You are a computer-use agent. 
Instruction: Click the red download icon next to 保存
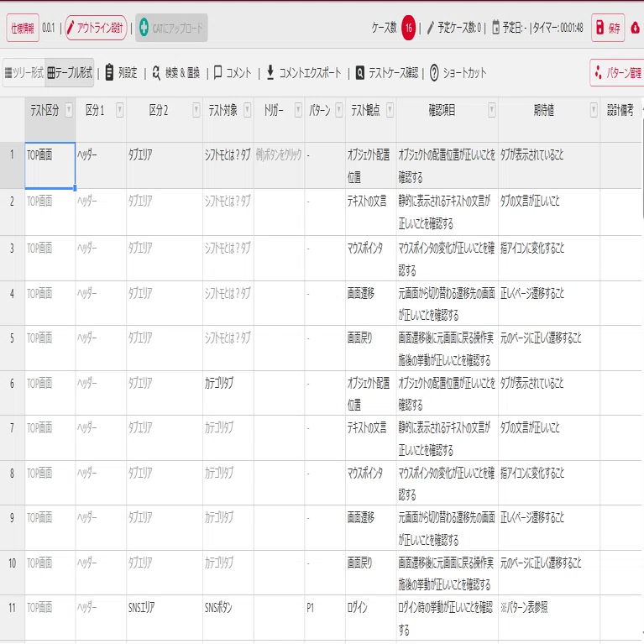click(x=635, y=28)
